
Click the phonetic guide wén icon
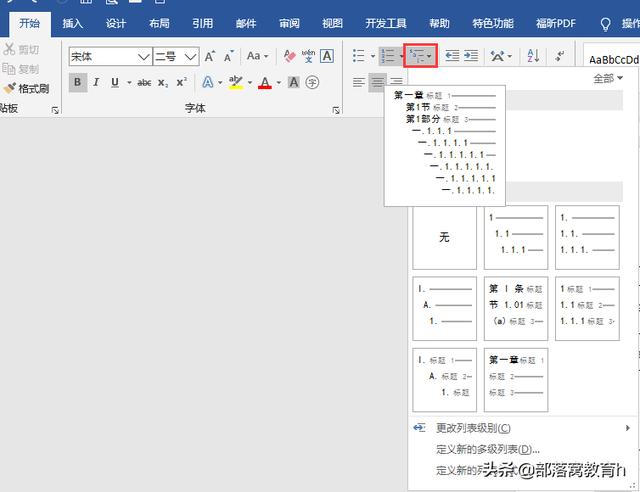tap(308, 56)
